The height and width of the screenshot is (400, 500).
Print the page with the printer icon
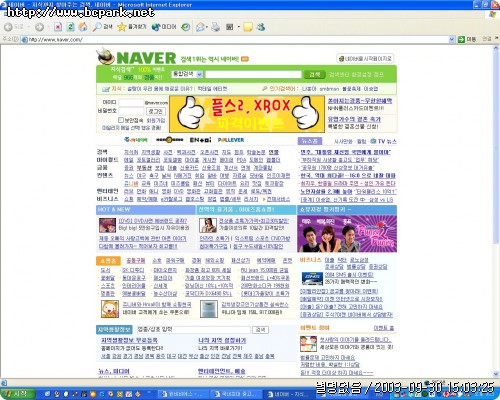click(x=216, y=27)
